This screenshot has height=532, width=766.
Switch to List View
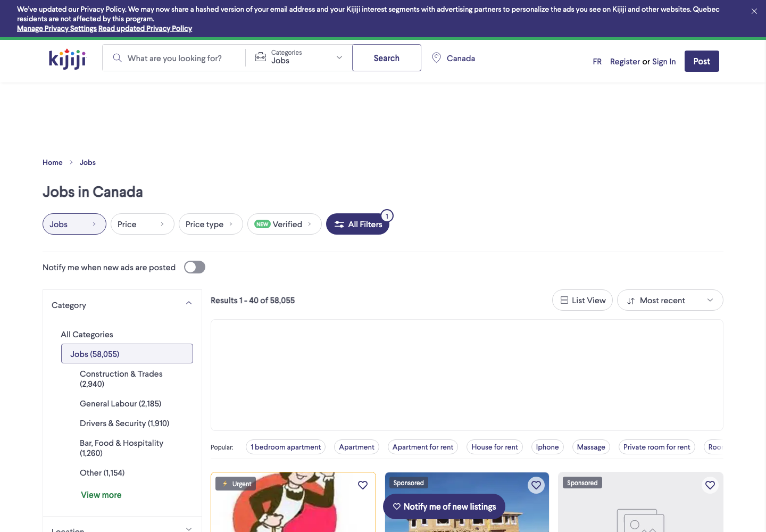pyautogui.click(x=582, y=300)
